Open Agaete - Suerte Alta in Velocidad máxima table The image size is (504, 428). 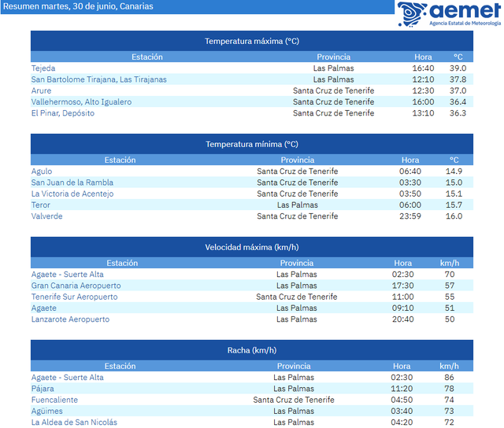[67, 275]
